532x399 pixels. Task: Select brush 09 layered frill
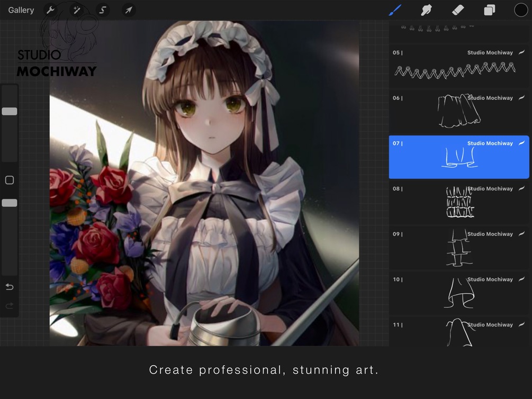click(459, 248)
